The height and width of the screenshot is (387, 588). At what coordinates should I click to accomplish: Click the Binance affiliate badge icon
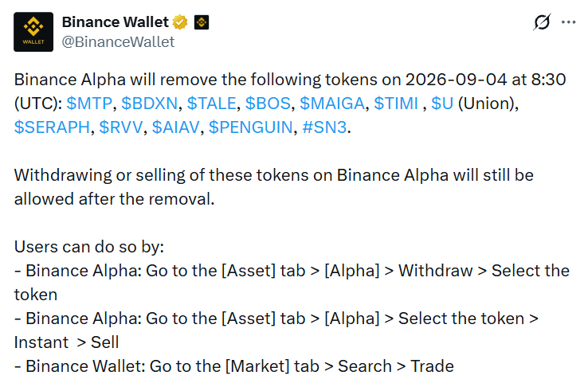click(x=202, y=22)
